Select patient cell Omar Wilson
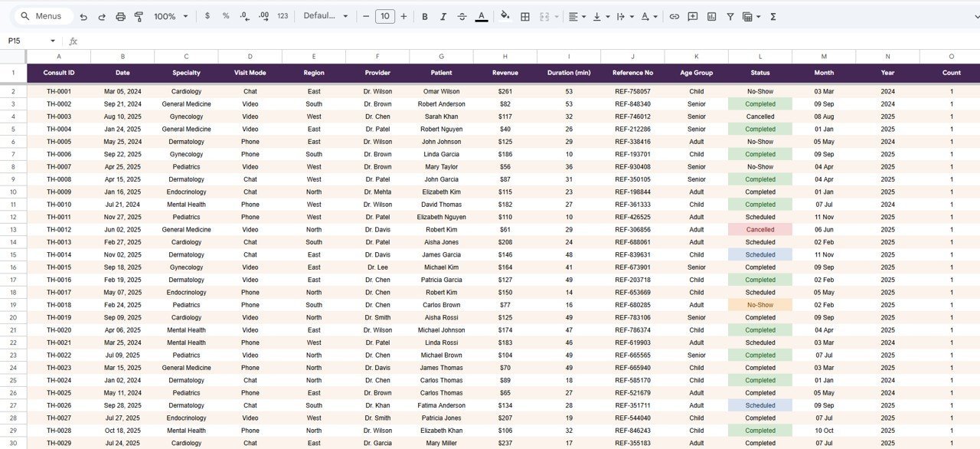This screenshot has height=449, width=980. [x=442, y=91]
